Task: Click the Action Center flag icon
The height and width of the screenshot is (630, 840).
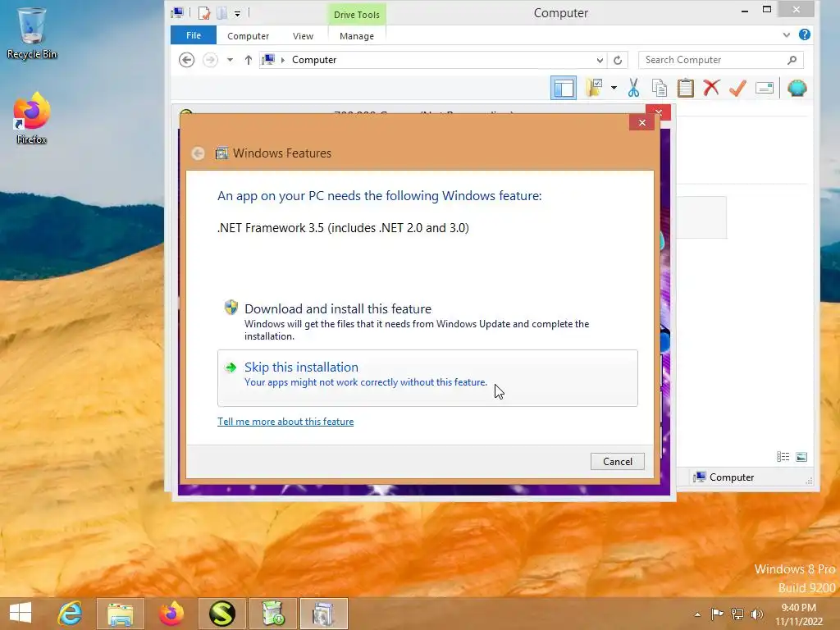Action: coord(716,614)
